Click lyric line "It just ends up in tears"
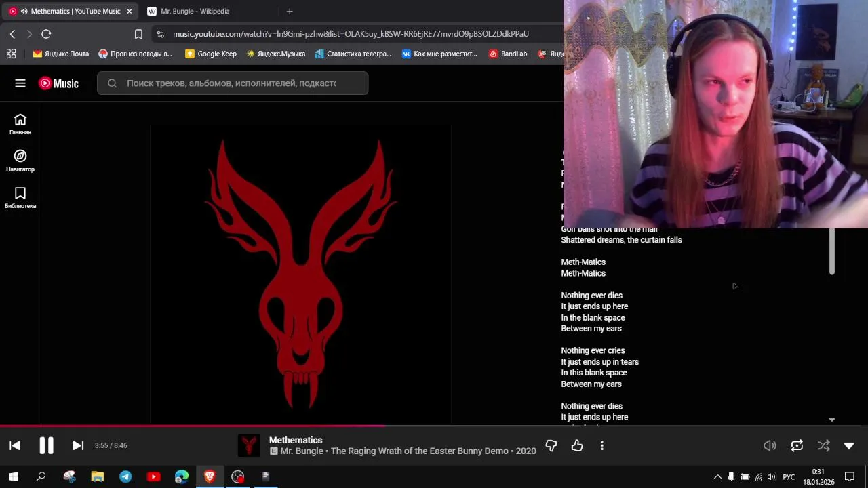The height and width of the screenshot is (488, 868). pos(599,362)
